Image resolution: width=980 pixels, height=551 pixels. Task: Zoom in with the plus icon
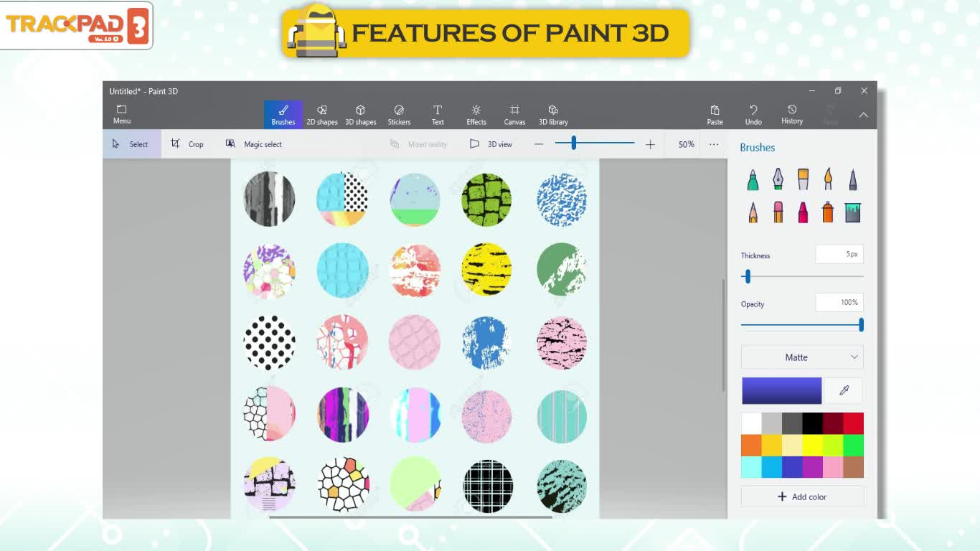coord(650,144)
